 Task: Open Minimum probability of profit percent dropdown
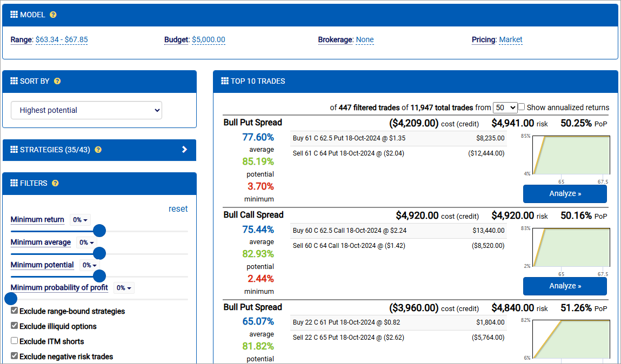point(124,288)
